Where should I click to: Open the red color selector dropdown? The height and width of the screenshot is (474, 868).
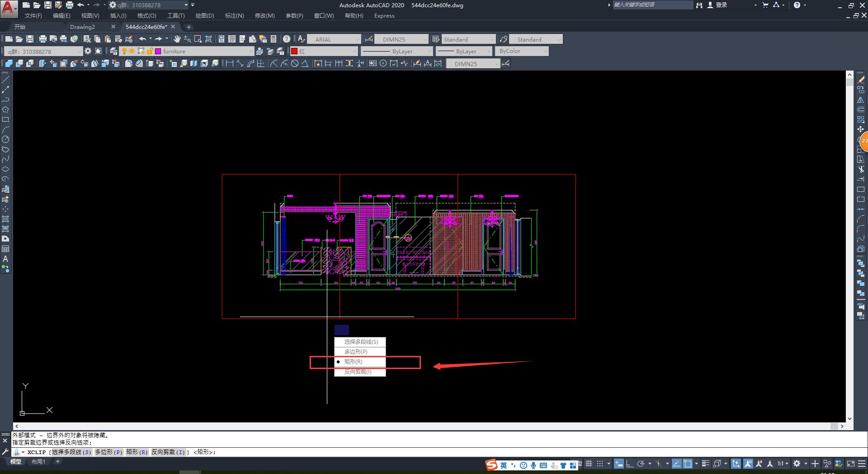[354, 52]
